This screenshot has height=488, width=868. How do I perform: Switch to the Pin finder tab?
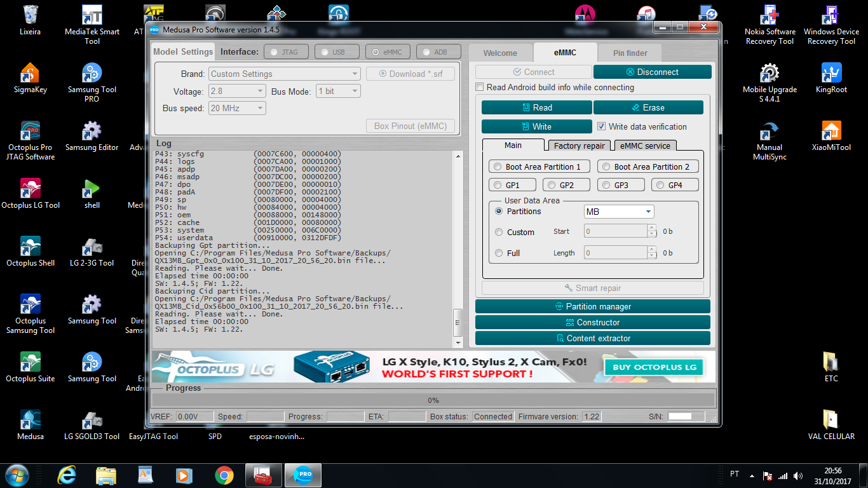pyautogui.click(x=630, y=53)
